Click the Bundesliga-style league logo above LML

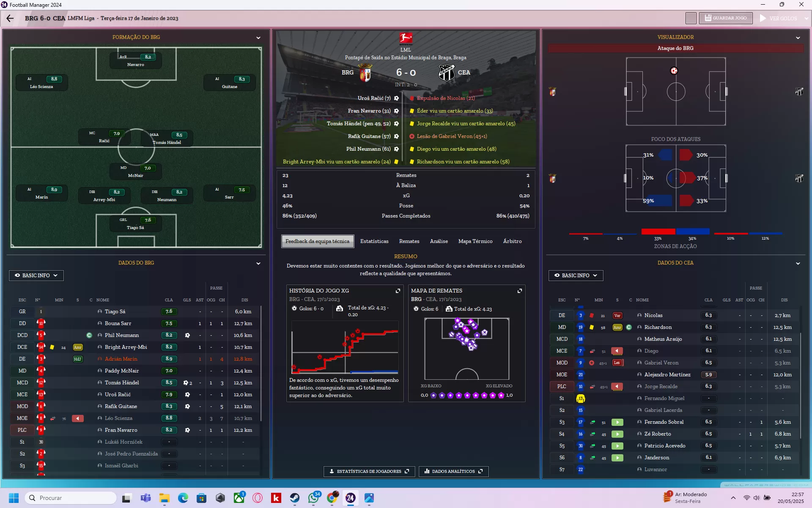click(x=406, y=39)
